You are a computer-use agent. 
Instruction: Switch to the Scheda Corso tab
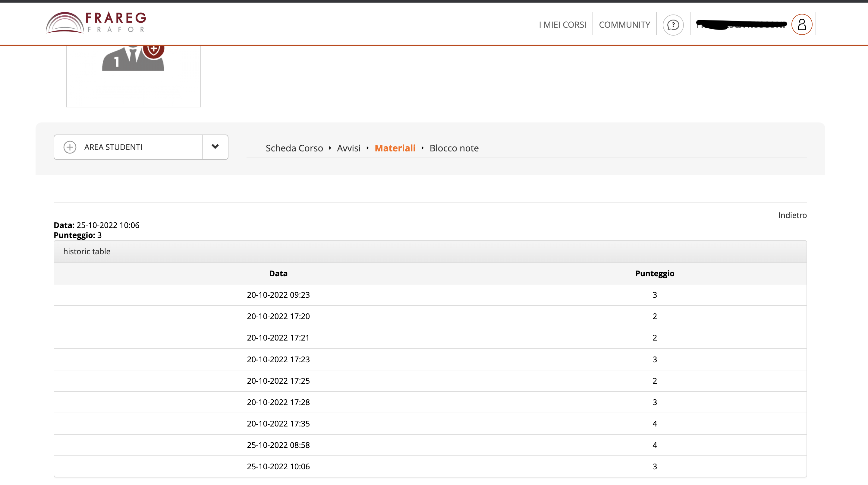tap(294, 148)
